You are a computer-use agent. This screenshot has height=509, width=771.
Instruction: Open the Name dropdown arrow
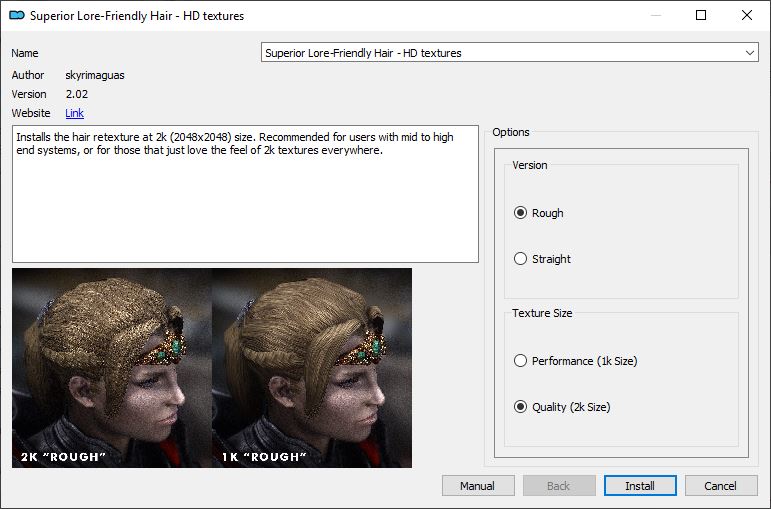[x=749, y=53]
